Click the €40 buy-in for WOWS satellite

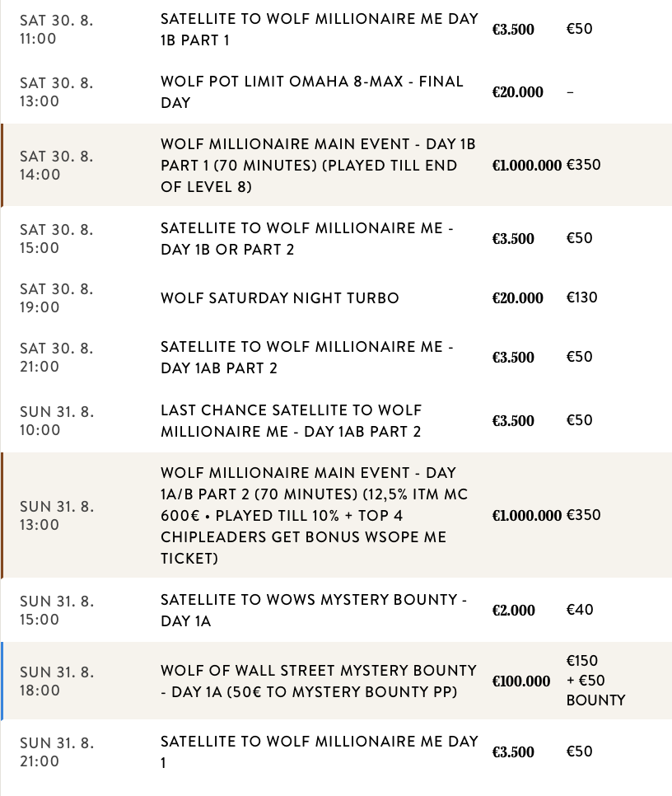point(580,610)
